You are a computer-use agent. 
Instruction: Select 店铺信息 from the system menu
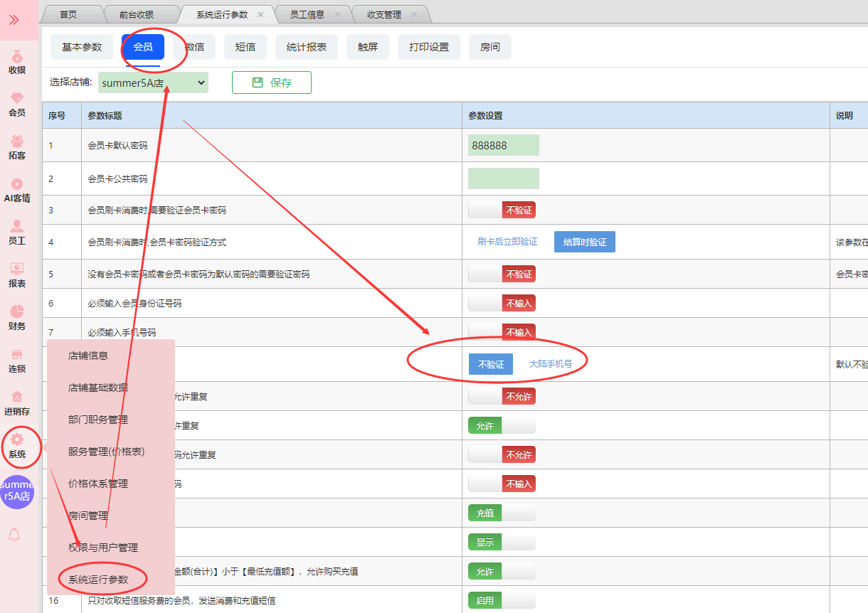coord(88,356)
